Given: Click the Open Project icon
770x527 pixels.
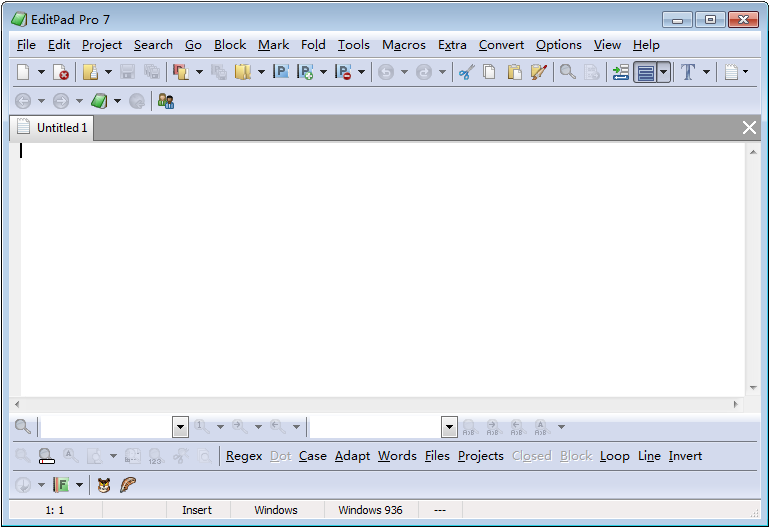Looking at the screenshot, I should tap(180, 72).
